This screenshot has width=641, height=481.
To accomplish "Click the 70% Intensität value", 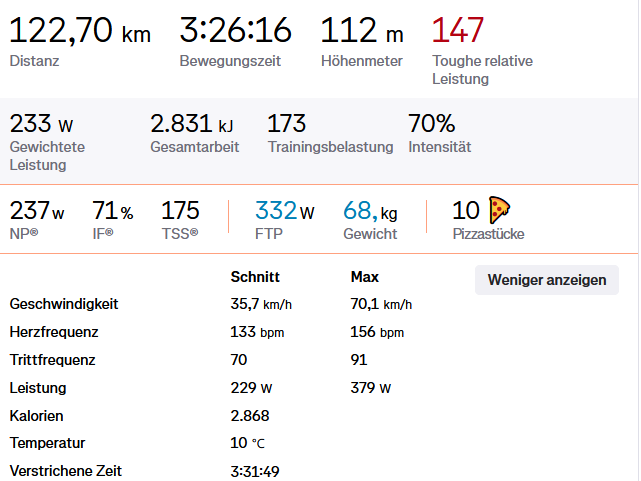I will (x=431, y=124).
